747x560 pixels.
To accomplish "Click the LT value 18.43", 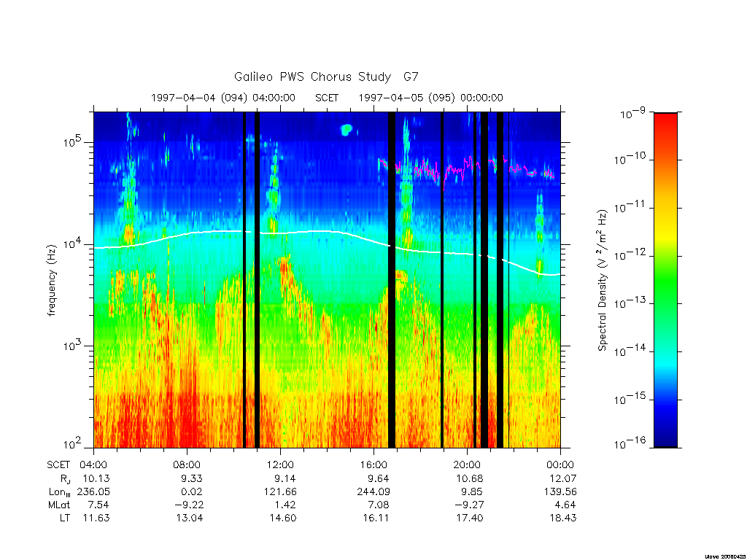I will tap(563, 518).
